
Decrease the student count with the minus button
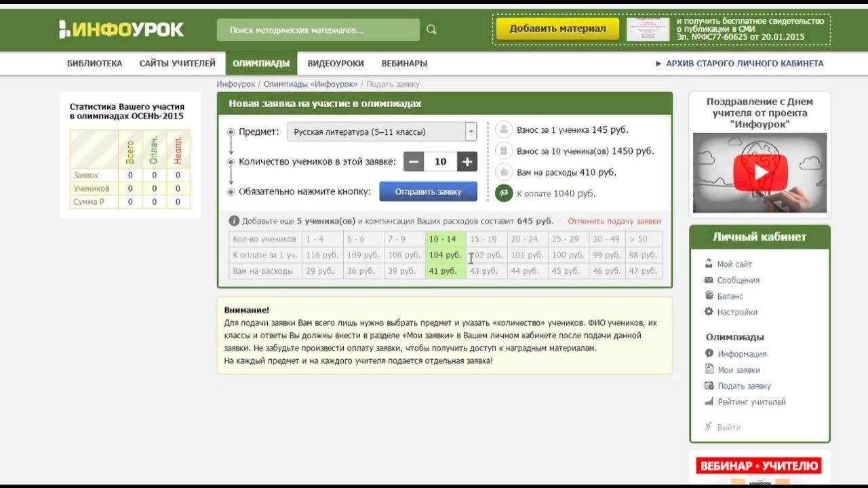tap(414, 161)
